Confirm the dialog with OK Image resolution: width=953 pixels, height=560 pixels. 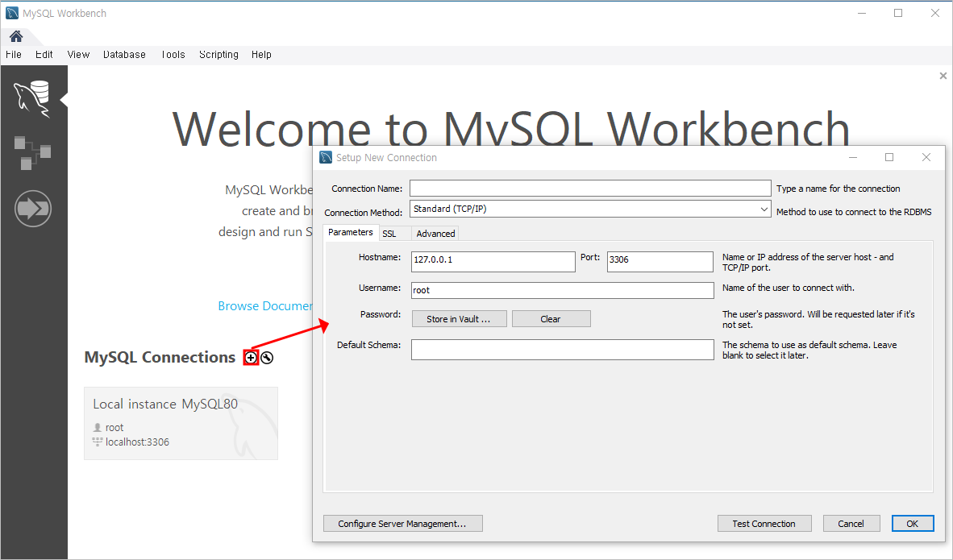tap(912, 524)
